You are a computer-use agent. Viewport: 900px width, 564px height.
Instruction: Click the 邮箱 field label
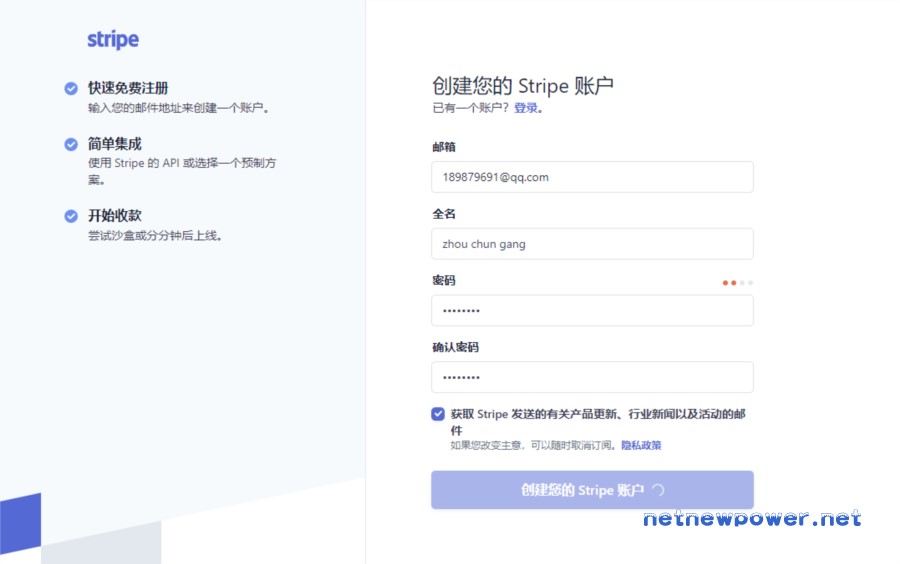[x=444, y=147]
